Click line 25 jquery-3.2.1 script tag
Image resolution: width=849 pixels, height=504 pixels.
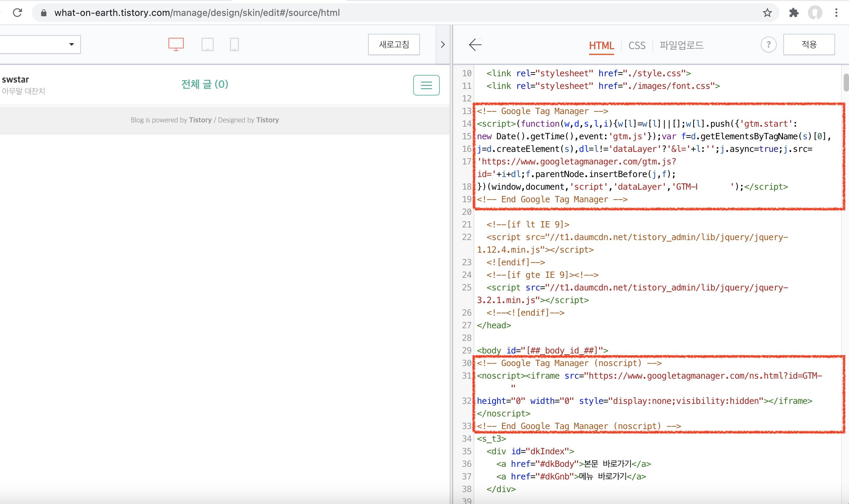click(632, 294)
